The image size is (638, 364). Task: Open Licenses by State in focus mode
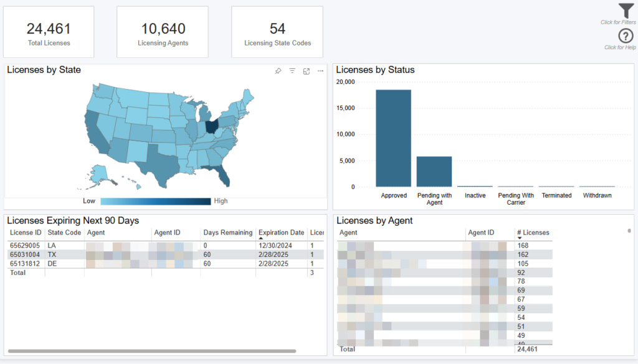pos(307,71)
